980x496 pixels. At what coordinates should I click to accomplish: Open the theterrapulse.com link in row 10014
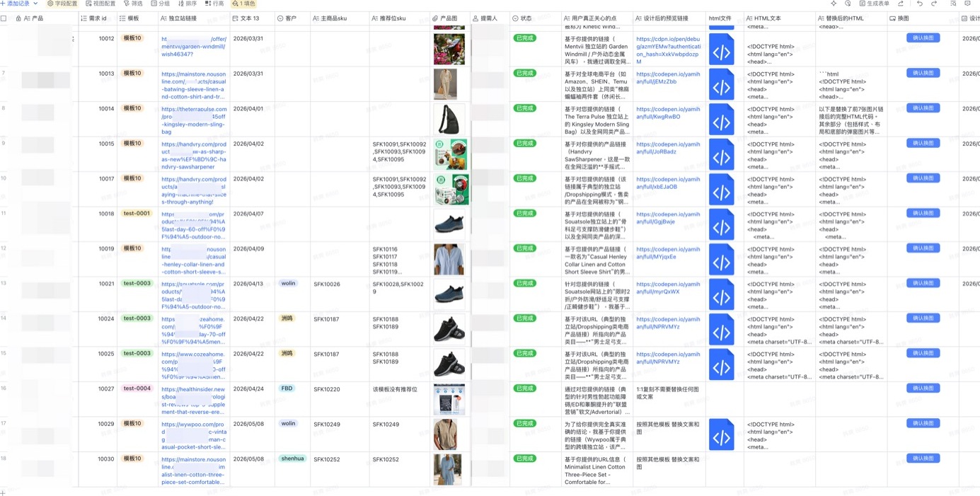pyautogui.click(x=193, y=120)
